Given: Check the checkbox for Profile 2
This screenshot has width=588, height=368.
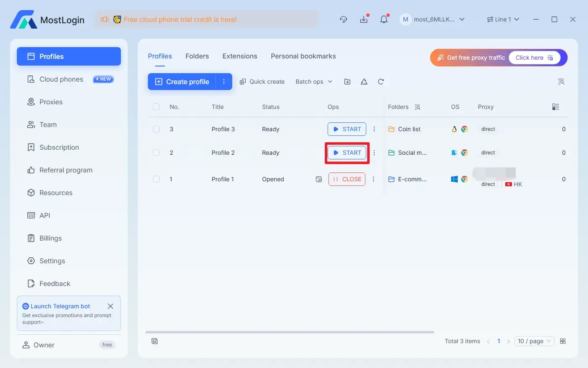Looking at the screenshot, I should (x=156, y=153).
